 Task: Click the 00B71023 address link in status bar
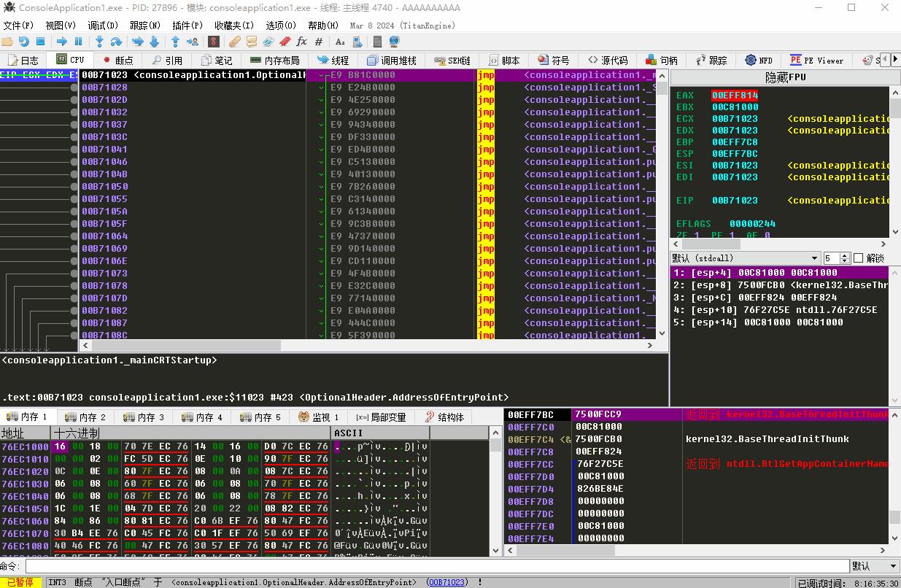pos(446,582)
